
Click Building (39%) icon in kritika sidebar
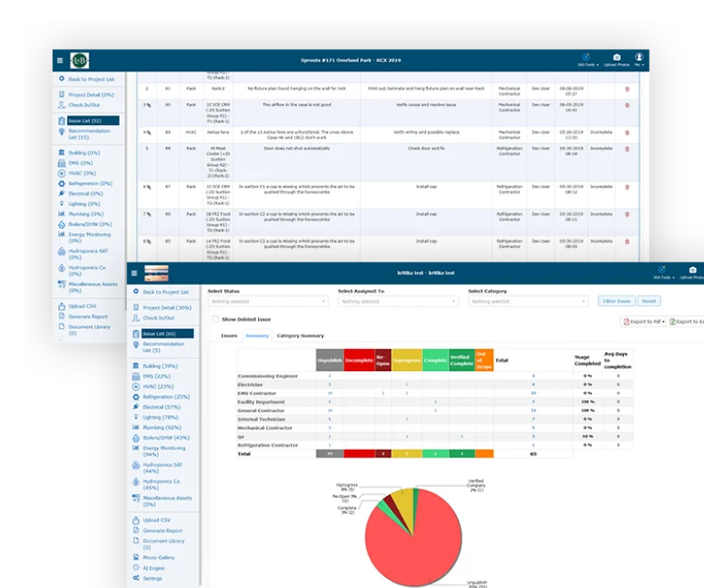click(136, 366)
